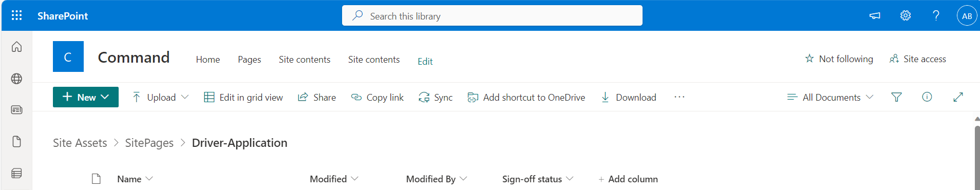Image resolution: width=980 pixels, height=190 pixels.
Task: Open the Modified column header menu
Action: click(x=334, y=179)
